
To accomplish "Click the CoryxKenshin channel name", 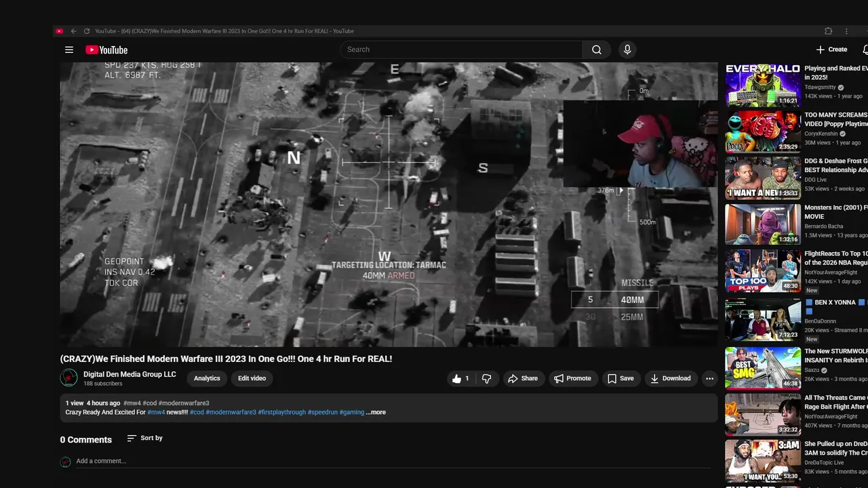I will coord(821,134).
